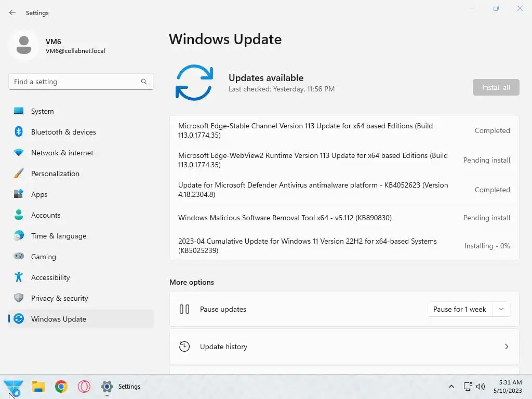Click the volume speaker tray icon
Screen dimensions: 532x399
[481, 387]
